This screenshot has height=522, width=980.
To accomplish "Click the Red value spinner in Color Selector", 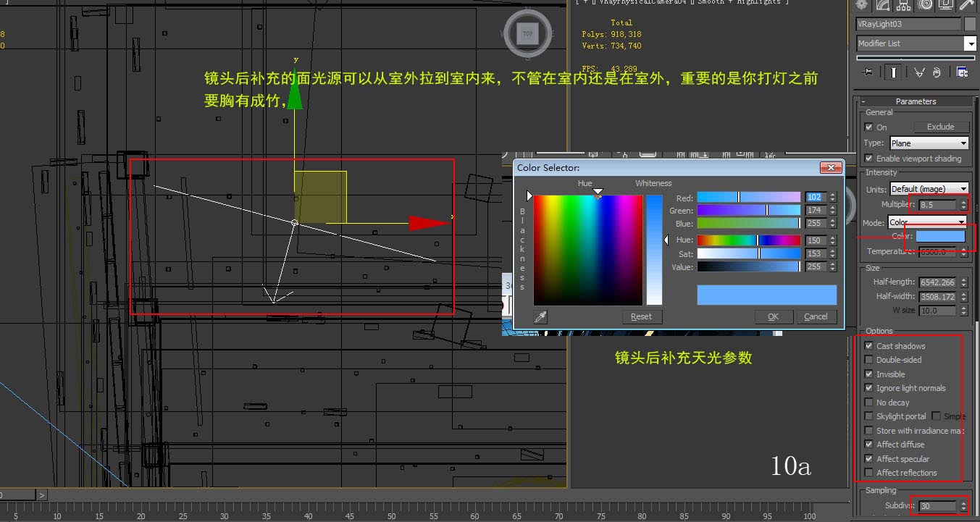I will click(x=833, y=197).
